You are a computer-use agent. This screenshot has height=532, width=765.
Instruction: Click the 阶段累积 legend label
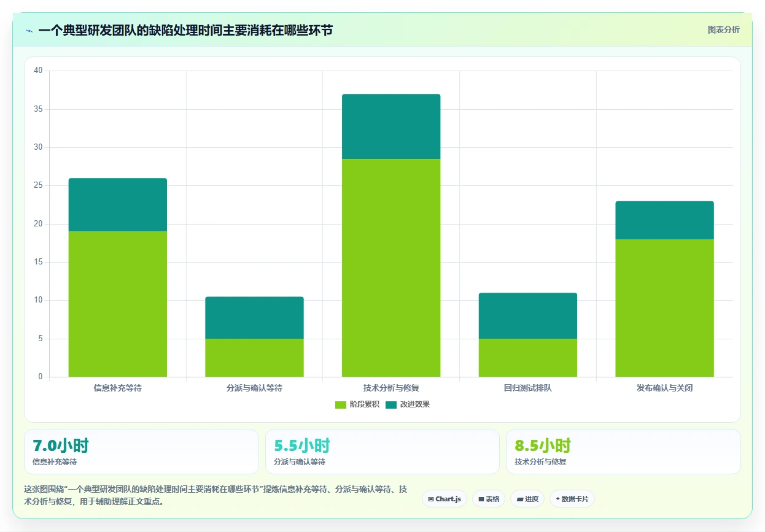[365, 404]
